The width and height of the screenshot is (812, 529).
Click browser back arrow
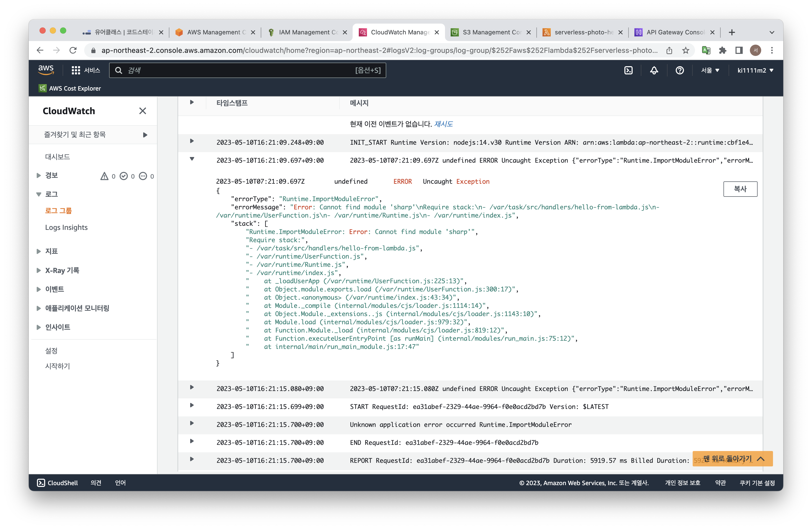click(x=40, y=51)
